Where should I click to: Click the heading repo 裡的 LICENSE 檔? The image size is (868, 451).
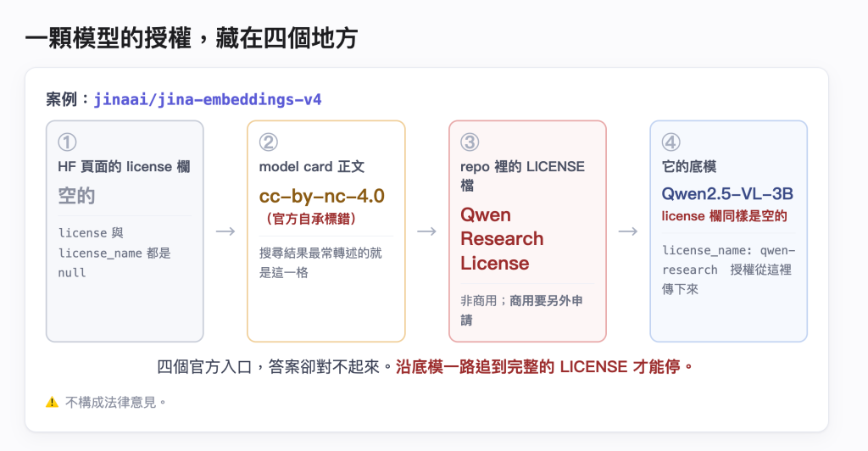[522, 176]
